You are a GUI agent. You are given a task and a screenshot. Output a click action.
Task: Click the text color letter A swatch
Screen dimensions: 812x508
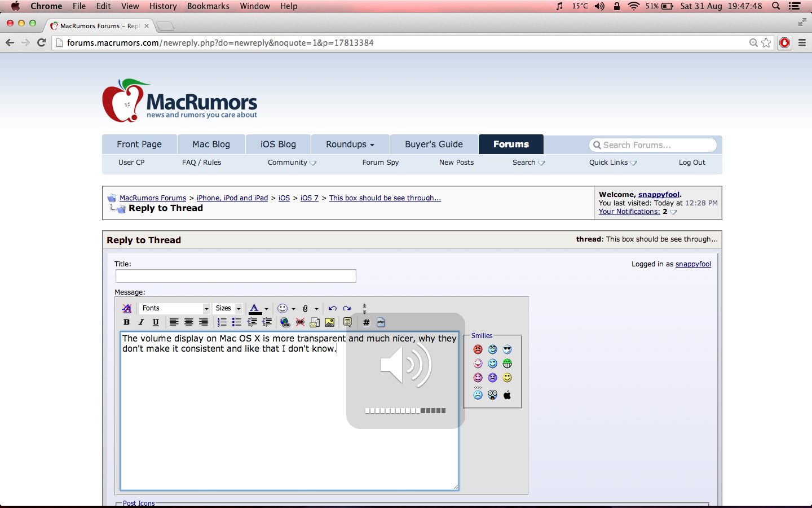255,308
